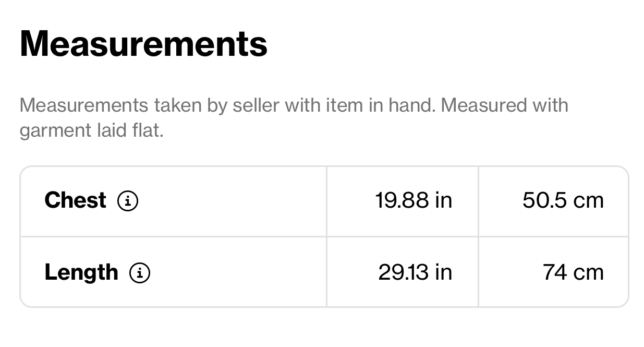The height and width of the screenshot is (347, 644).
Task: Open the Chest measurement info icon
Action: coord(128,201)
